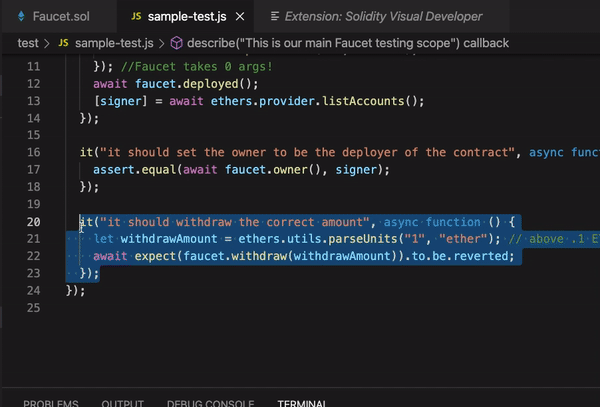Click the 'it should withdraw the correct amount' string
The height and width of the screenshot is (407, 600).
(235, 222)
